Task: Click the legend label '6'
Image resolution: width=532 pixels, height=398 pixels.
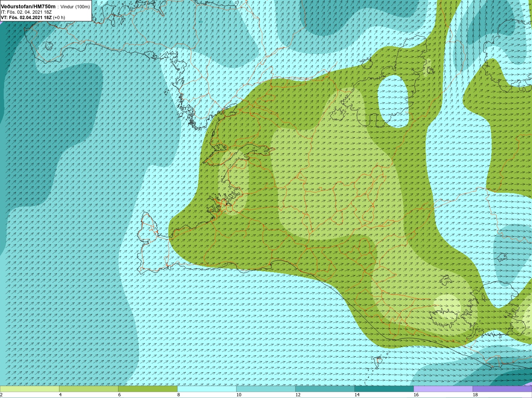Action: [119, 395]
